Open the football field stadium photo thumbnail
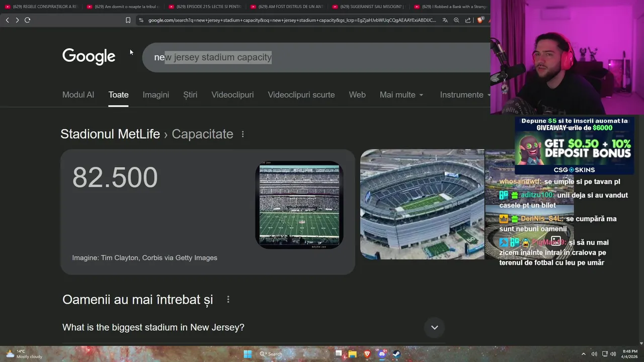 (299, 205)
